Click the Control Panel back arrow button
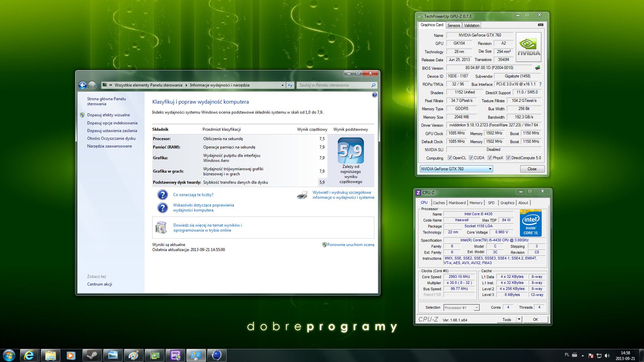This screenshot has width=644, height=362. 83,85
